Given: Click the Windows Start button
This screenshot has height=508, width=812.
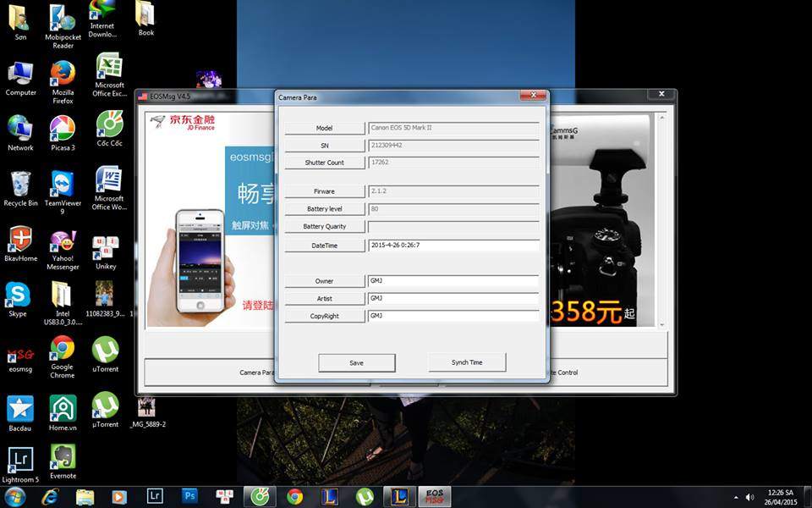Looking at the screenshot, I should pos(14,497).
